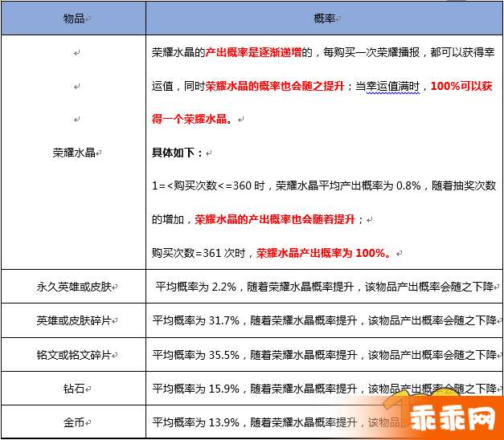
Task: Click the 金币 item cell
Action: (x=74, y=422)
